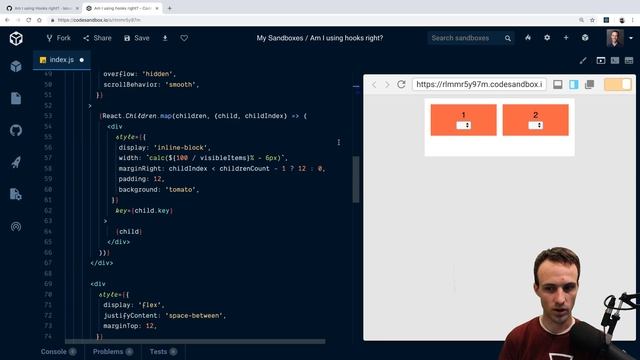Open the file explorer sidebar icon
Viewport: 640px width, 360px height.
(x=16, y=98)
